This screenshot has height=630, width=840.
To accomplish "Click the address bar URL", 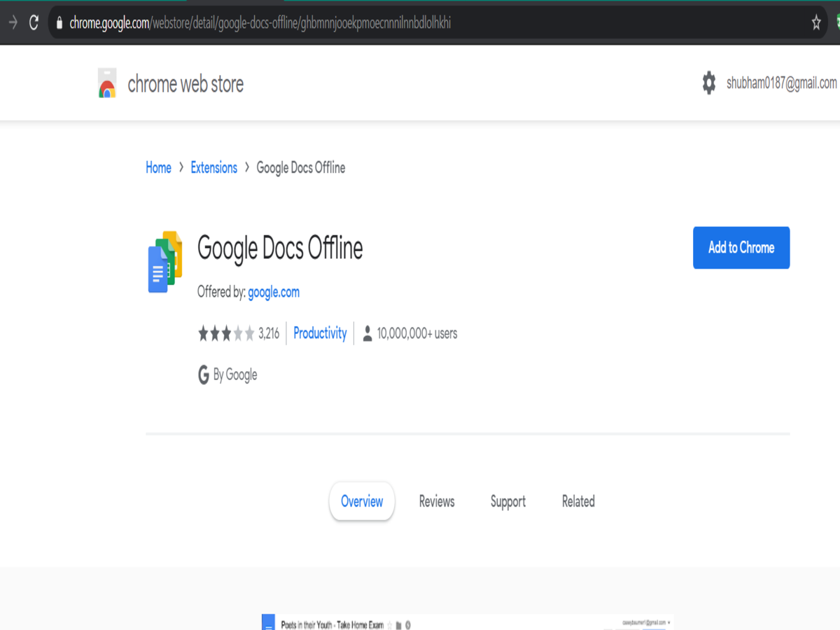I will [x=260, y=23].
